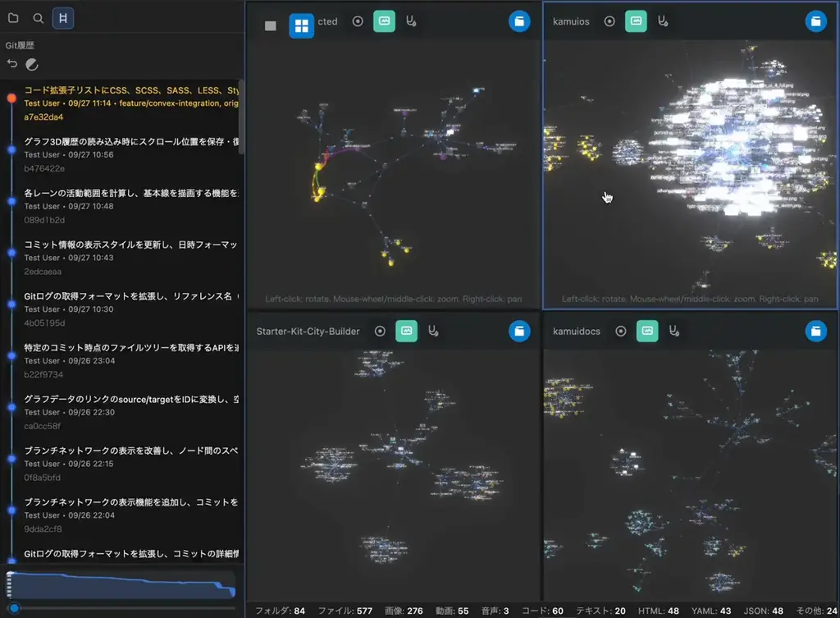The image size is (840, 618).
Task: Open the blue folder button in kamuidocs panel
Action: 816,331
